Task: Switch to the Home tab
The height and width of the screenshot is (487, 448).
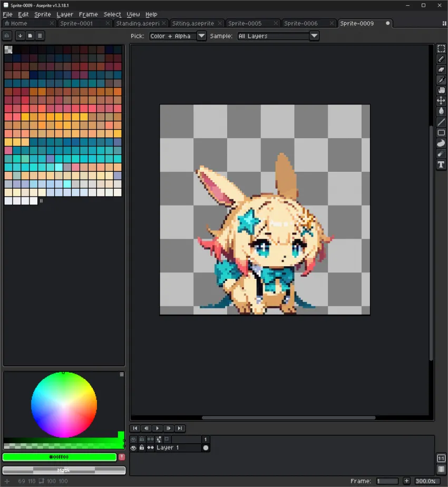Action: click(x=19, y=24)
